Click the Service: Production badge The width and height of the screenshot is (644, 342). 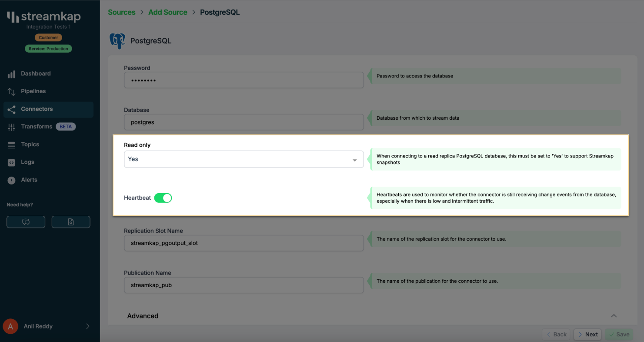48,49
